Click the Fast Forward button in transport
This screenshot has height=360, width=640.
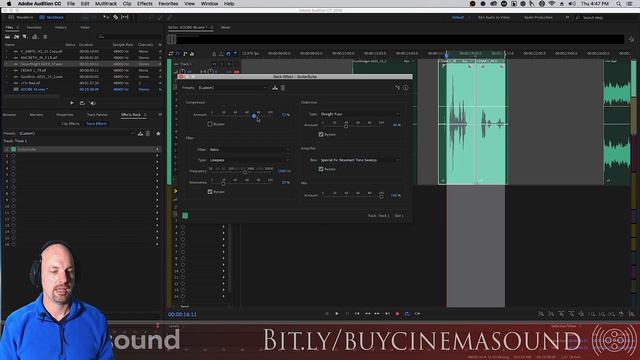click(377, 313)
